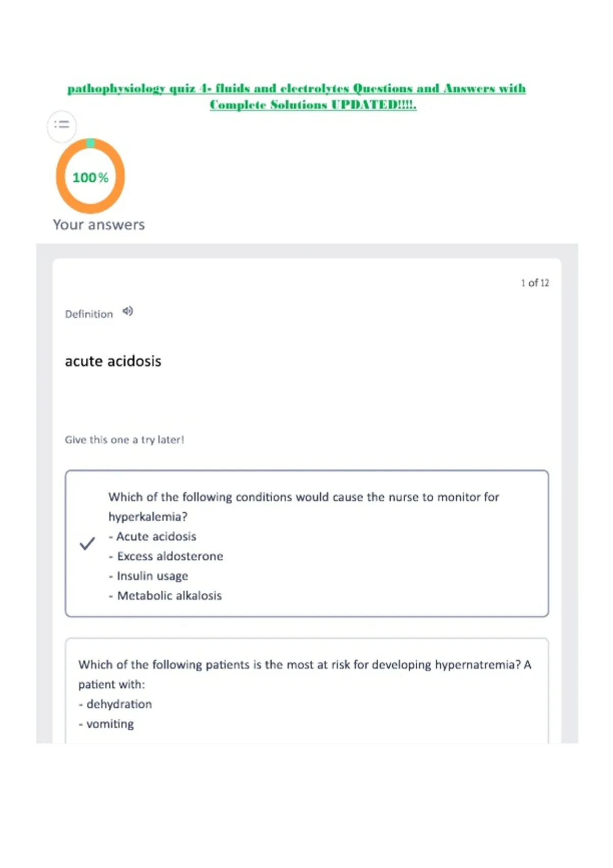This screenshot has width=613, height=868.
Task: Open the pathophysiology quiz 4 title link
Action: [296, 88]
